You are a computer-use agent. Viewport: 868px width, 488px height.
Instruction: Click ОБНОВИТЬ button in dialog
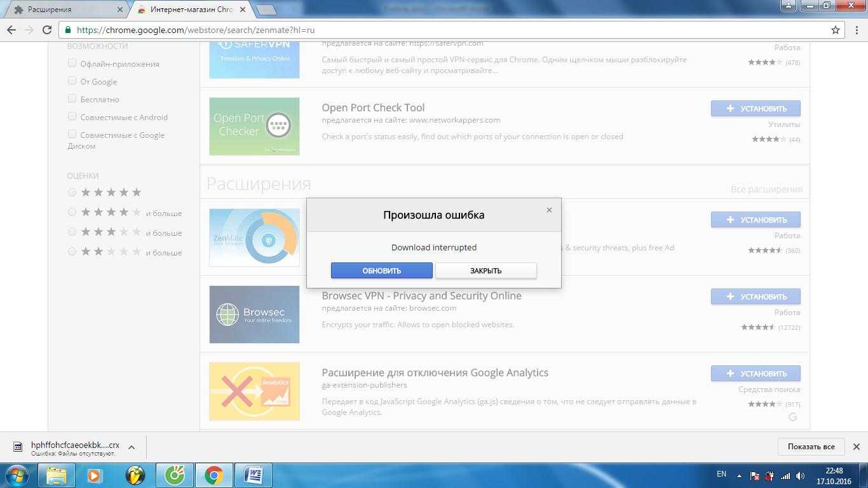(382, 271)
